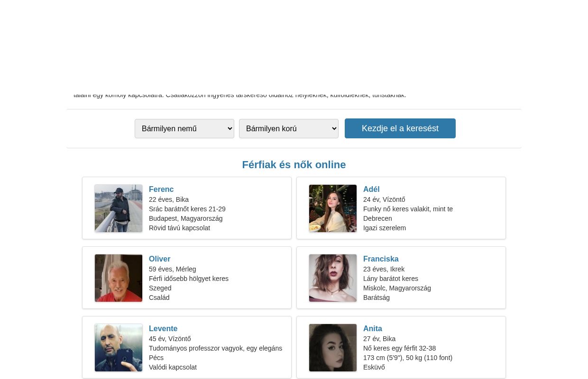Image resolution: width=588 pixels, height=379 pixels.
Task: Follow the Ferenc name link
Action: [x=161, y=189]
